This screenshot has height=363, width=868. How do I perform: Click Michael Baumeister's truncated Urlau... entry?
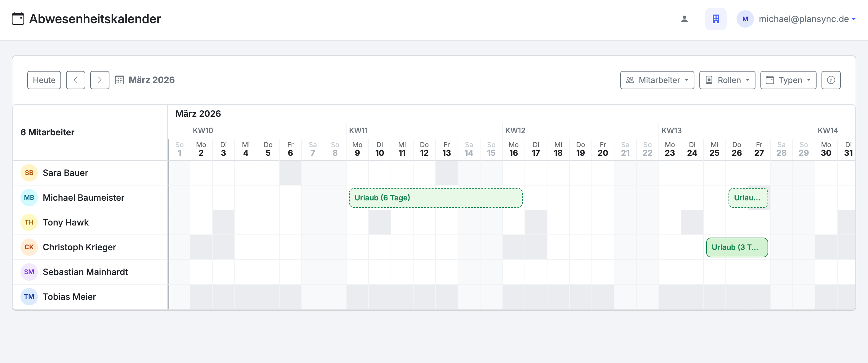point(748,198)
